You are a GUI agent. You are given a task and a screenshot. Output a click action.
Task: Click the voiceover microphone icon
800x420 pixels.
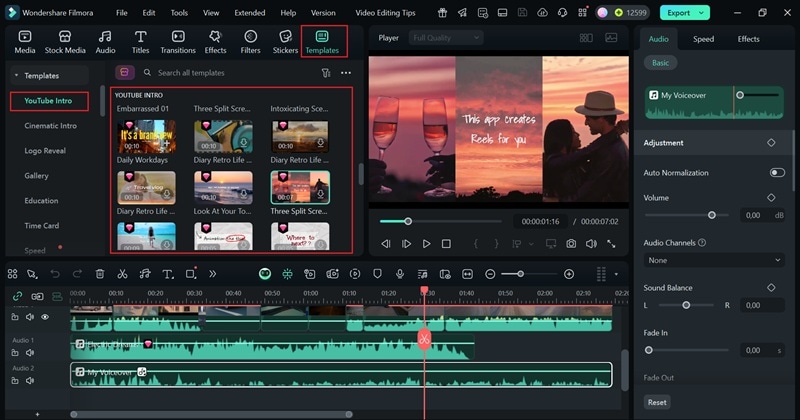click(400, 274)
